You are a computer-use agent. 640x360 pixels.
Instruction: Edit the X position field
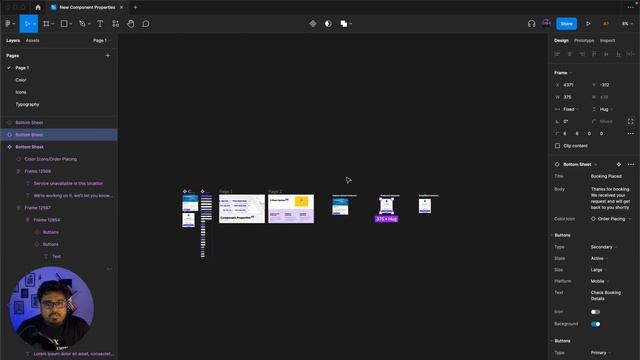pyautogui.click(x=571, y=85)
